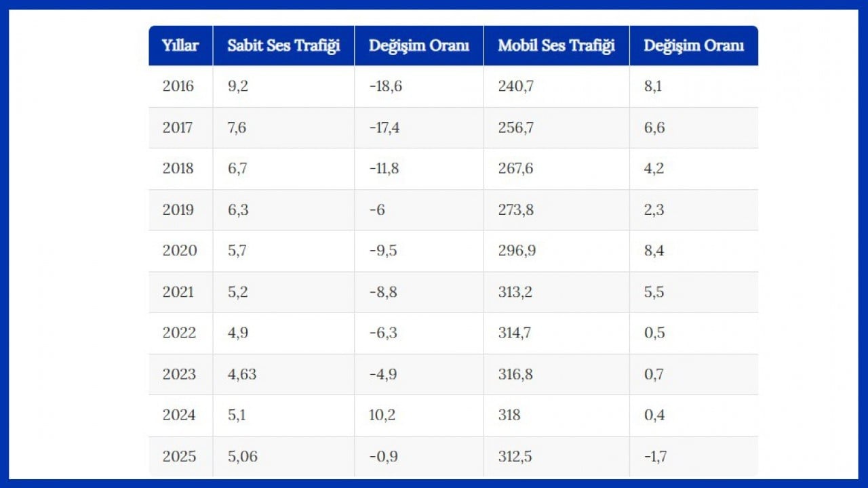Click the Mobil Ses Trafiği column header

(x=556, y=46)
